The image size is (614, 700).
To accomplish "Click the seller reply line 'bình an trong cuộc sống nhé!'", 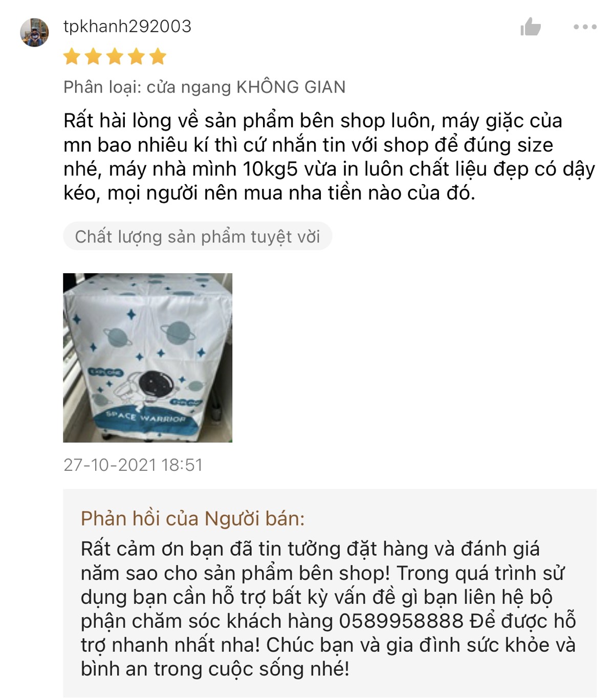I will click(x=215, y=669).
